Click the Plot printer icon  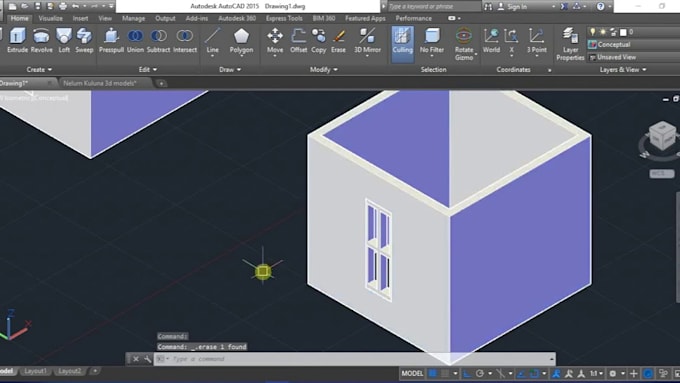(63, 6)
